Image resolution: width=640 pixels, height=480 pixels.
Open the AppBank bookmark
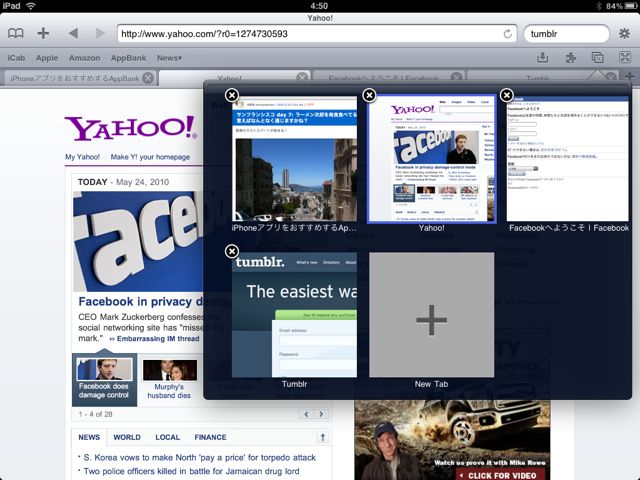(x=128, y=58)
